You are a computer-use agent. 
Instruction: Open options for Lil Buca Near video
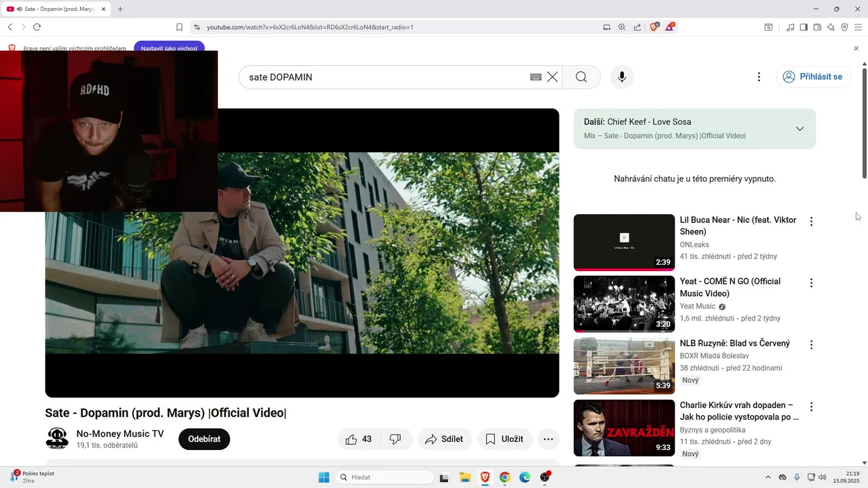(x=811, y=221)
